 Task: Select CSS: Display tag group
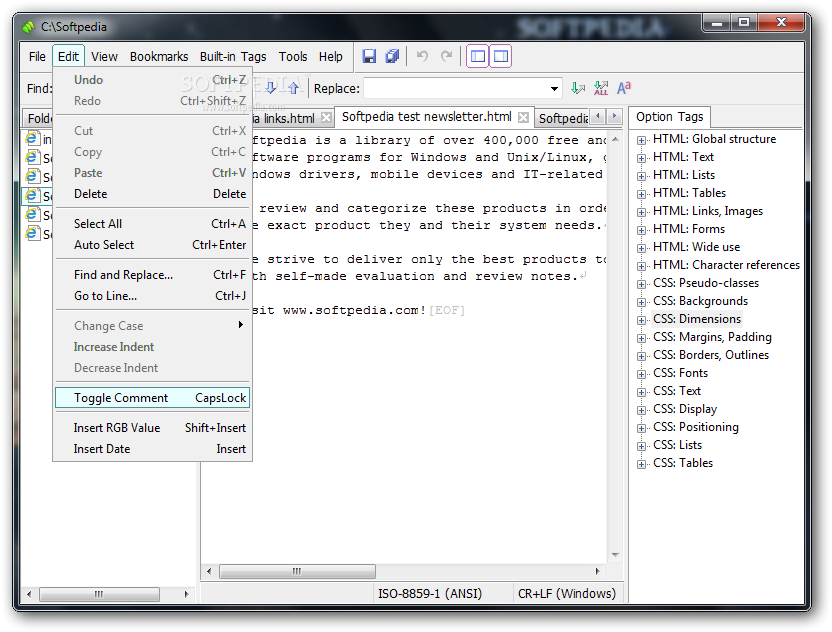685,409
